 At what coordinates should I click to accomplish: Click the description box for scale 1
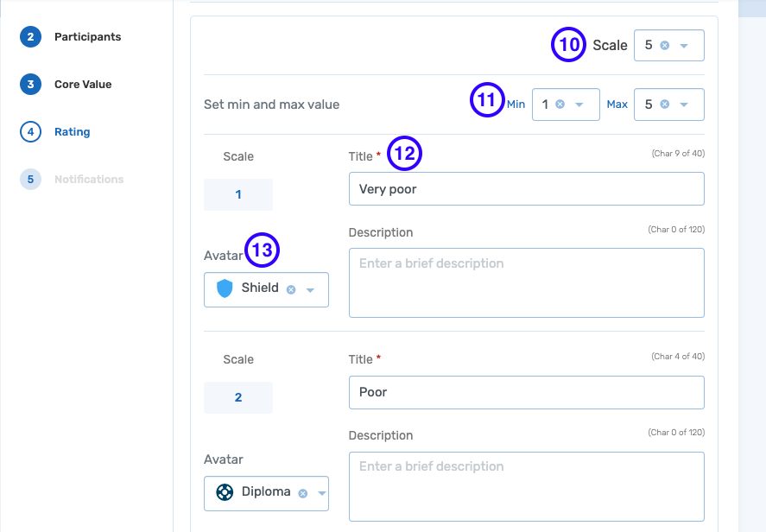pyautogui.click(x=527, y=282)
